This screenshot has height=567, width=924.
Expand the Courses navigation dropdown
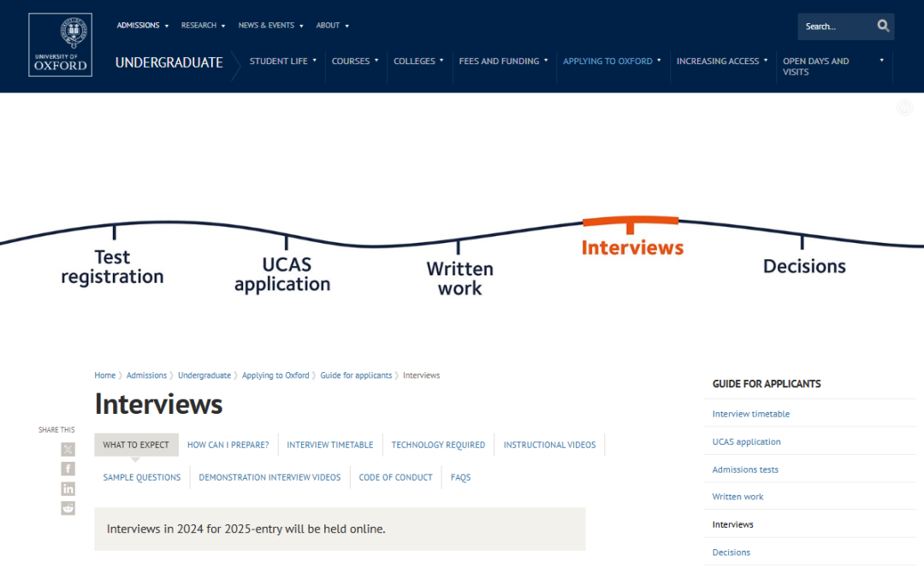click(x=355, y=62)
